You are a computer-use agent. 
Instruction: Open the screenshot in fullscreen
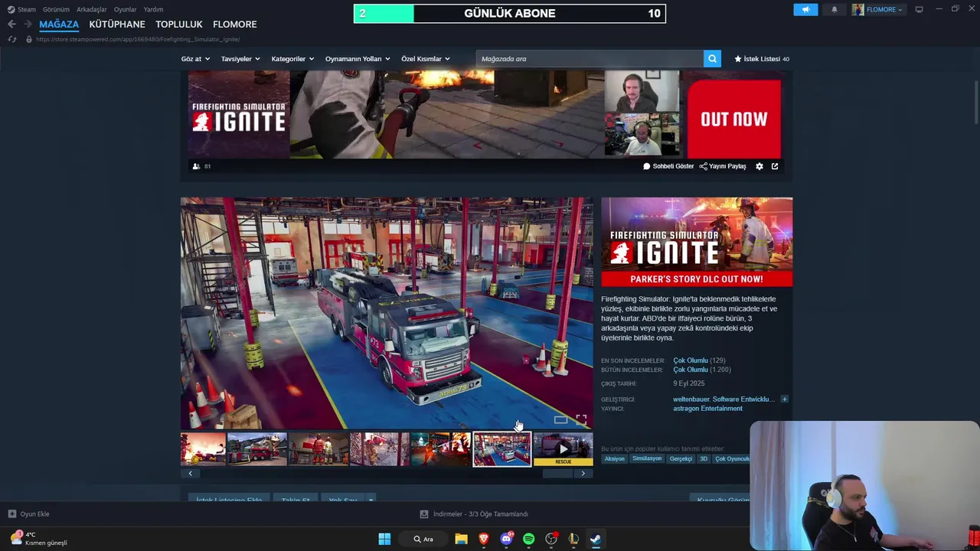(x=581, y=419)
